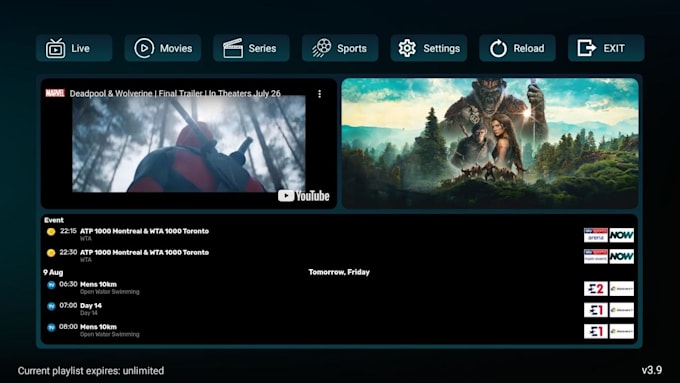Viewport: 680px width, 383px height.
Task: Click the NOW channel logo on first event
Action: 621,235
